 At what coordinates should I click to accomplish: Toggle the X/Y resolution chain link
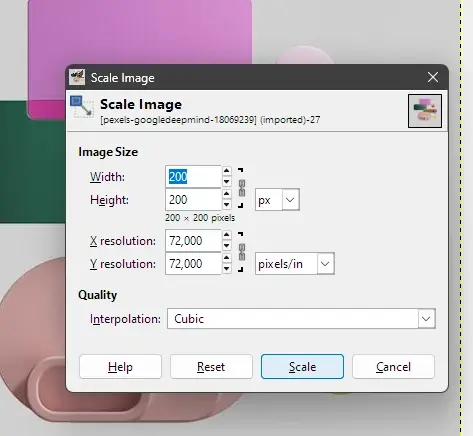click(242, 252)
